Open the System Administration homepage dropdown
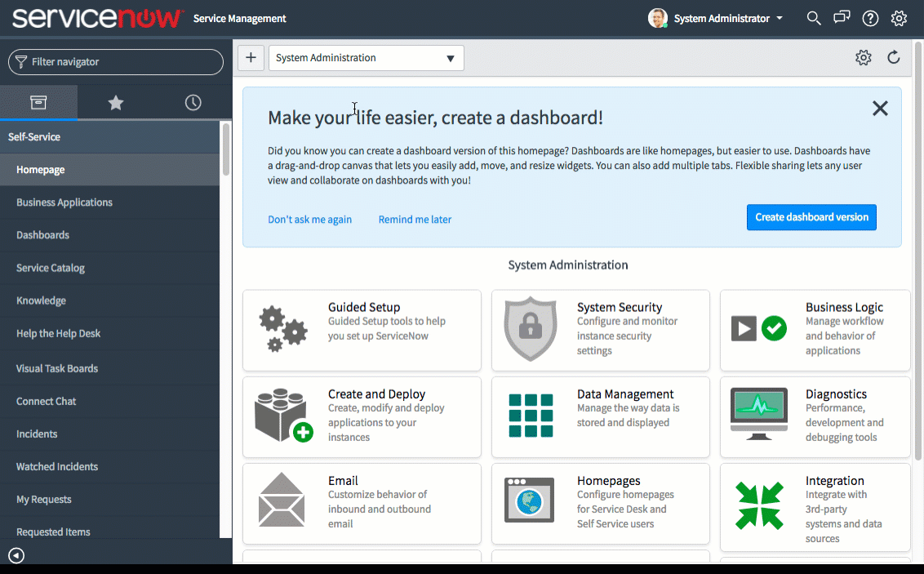 coord(366,58)
